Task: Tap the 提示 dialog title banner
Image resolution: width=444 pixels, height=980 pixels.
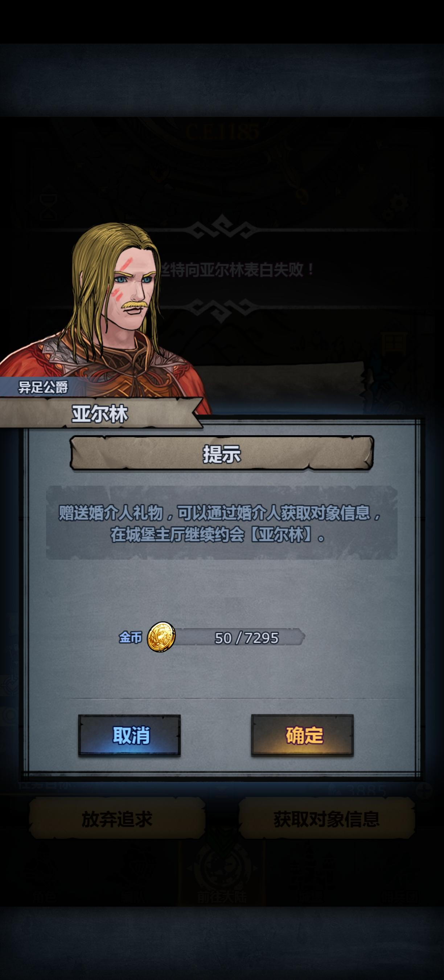Action: click(x=222, y=453)
